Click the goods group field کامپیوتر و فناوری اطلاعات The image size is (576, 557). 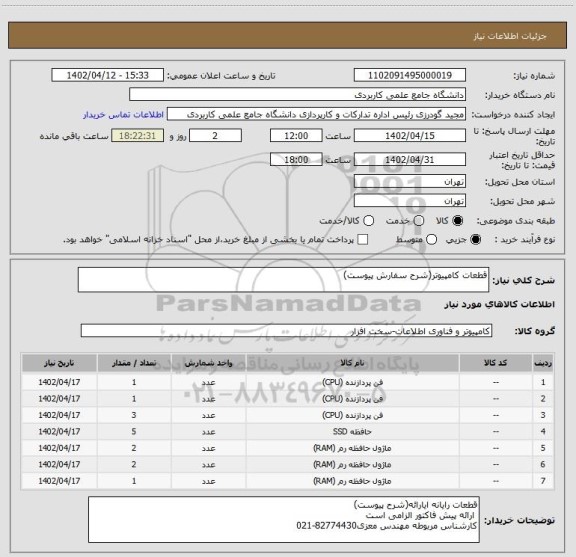[286, 331]
